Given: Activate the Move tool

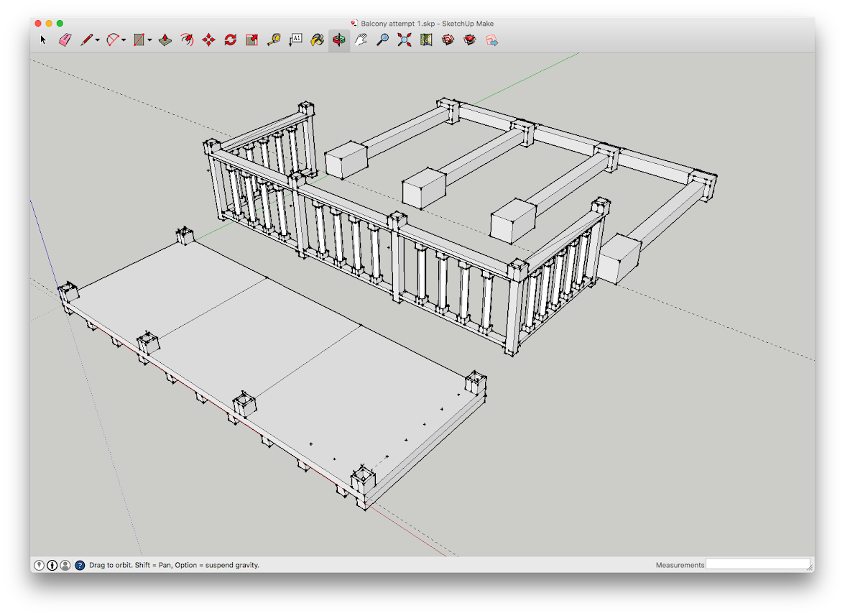Looking at the screenshot, I should click(208, 40).
